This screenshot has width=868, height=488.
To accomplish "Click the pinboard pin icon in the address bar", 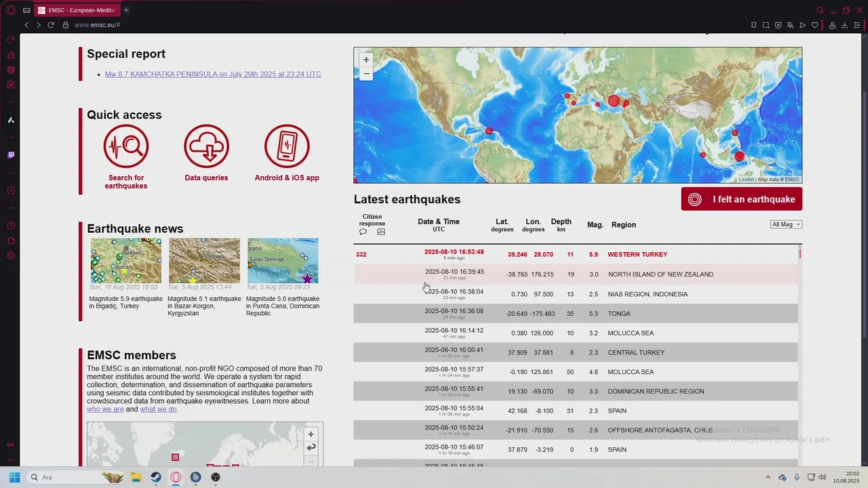I will coord(753,25).
